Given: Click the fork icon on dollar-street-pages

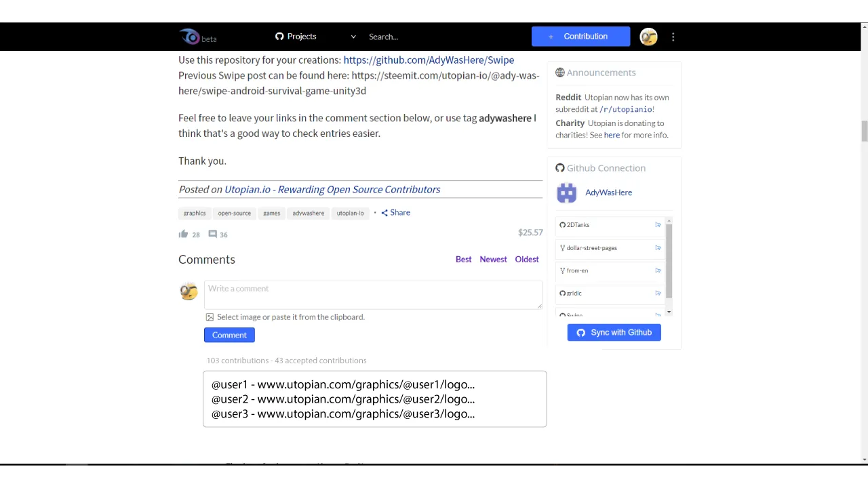Looking at the screenshot, I should (562, 248).
